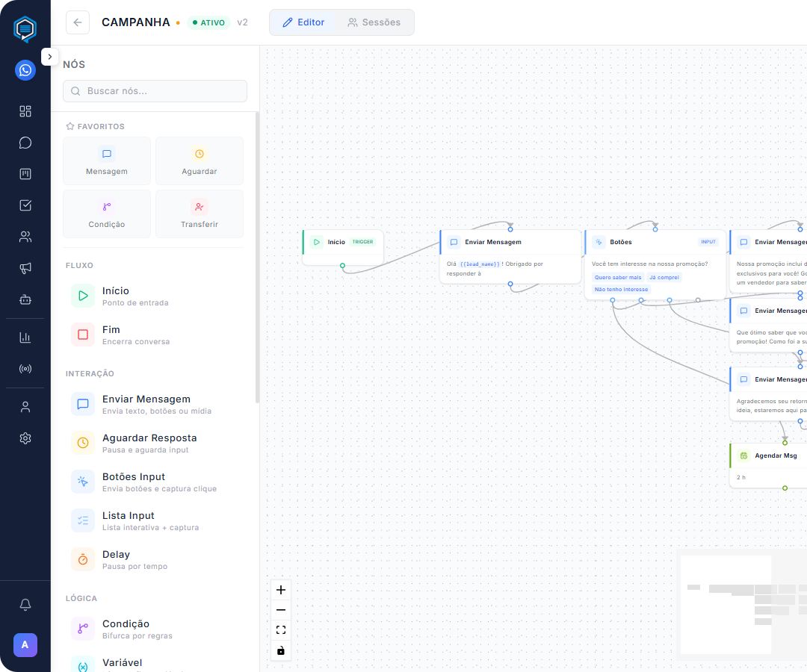Image resolution: width=807 pixels, height=672 pixels.
Task: Click the back arrow button
Action: click(78, 22)
